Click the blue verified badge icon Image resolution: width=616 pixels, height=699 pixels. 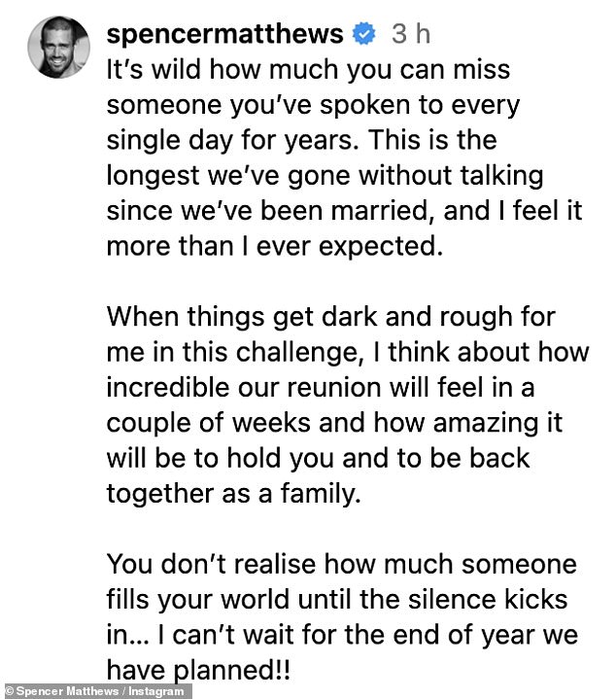coord(363,36)
